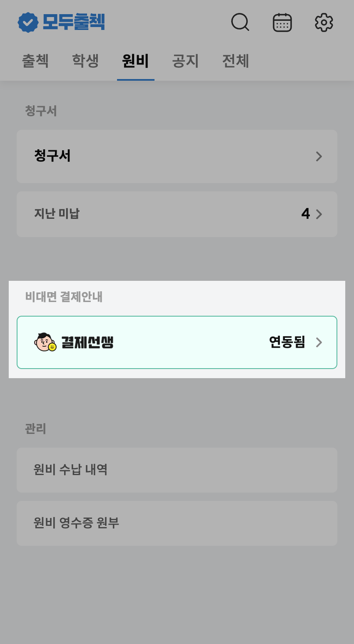Open settings via the gear icon
The width and height of the screenshot is (354, 644).
324,22
